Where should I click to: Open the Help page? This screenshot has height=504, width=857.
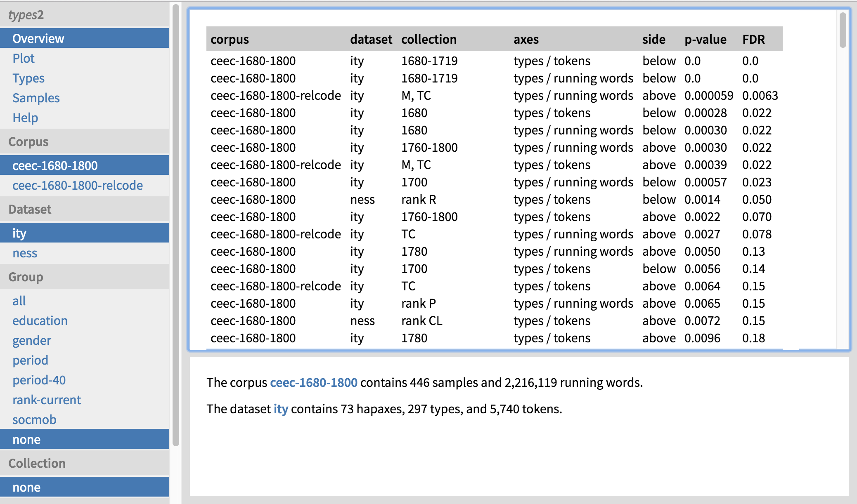pyautogui.click(x=85, y=118)
